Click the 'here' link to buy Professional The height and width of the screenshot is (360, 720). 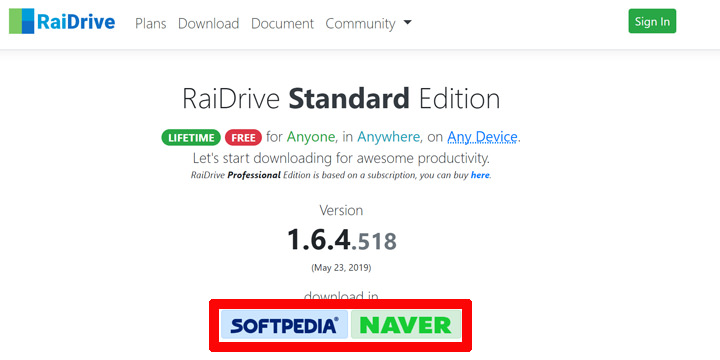[480, 175]
